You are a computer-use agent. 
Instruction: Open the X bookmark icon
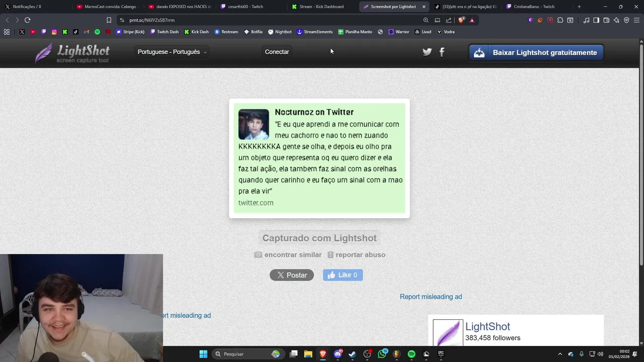pos(22,32)
